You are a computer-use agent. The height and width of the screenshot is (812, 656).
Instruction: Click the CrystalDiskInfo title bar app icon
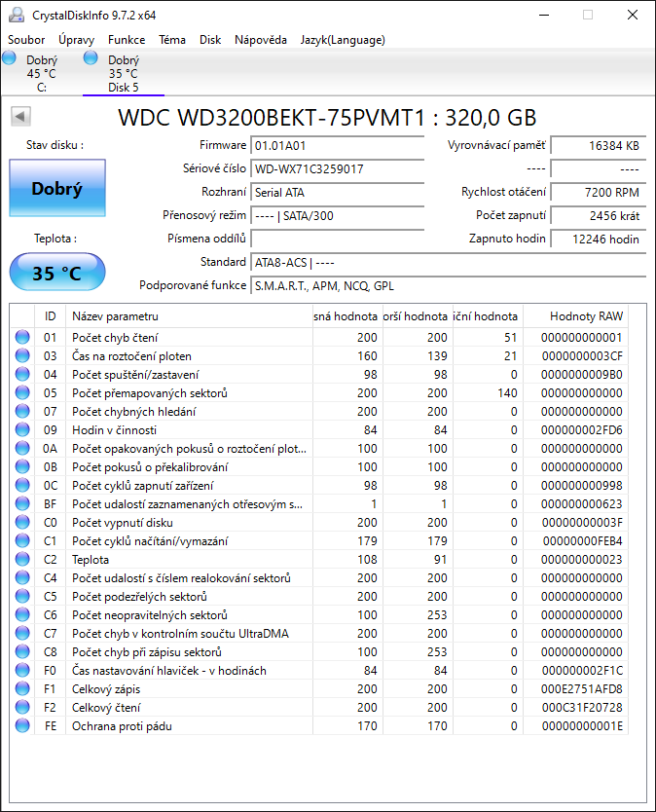tap(17, 15)
